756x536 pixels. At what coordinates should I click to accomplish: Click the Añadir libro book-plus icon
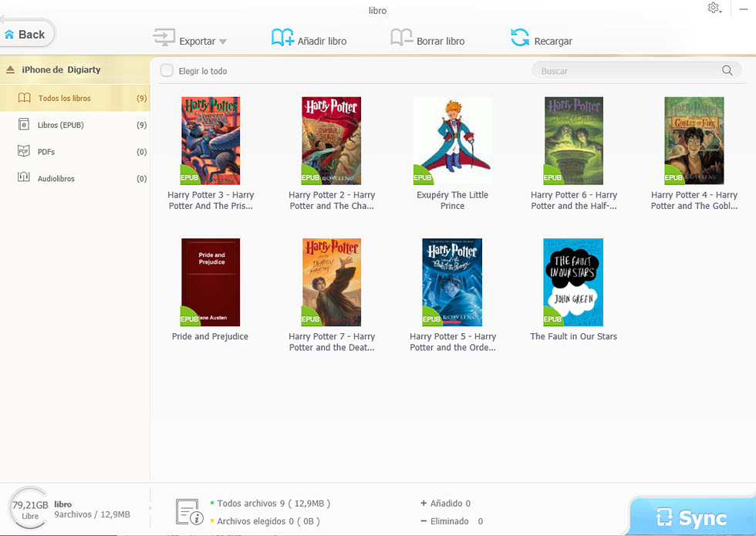click(x=282, y=37)
